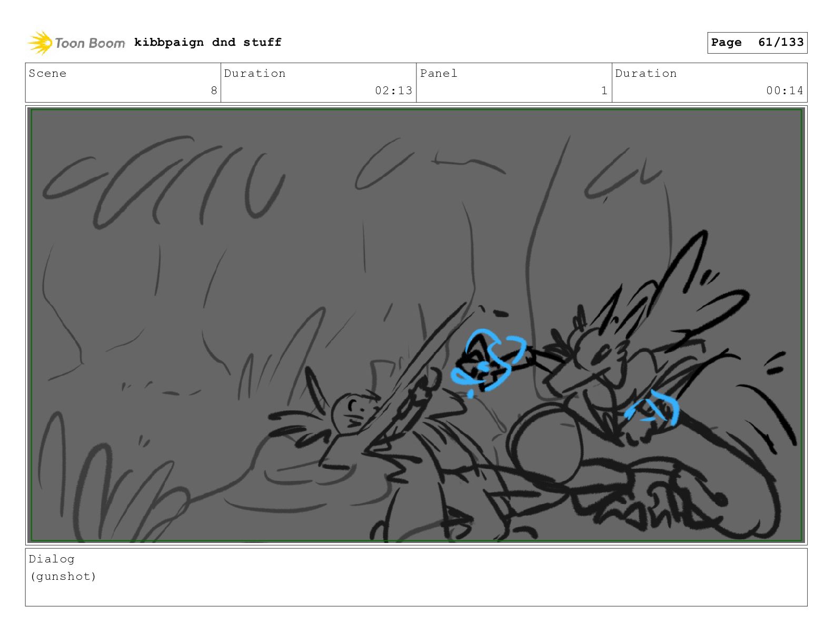Click the panel duration value '00:14'

click(785, 90)
